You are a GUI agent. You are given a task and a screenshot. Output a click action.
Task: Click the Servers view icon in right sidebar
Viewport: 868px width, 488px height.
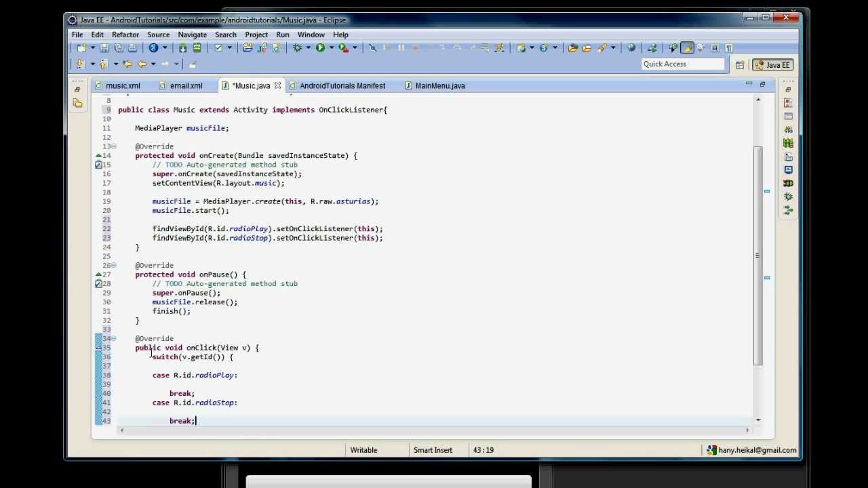click(788, 129)
